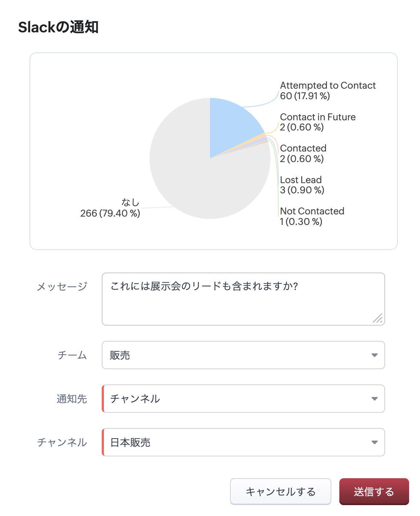Click the なし 266 chart label
Screen dimensions: 420x516
(110, 208)
